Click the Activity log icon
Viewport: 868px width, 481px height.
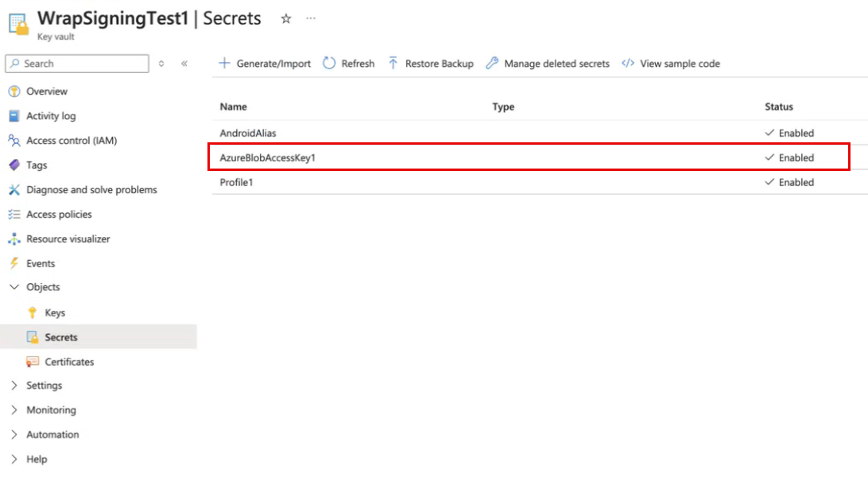14,116
